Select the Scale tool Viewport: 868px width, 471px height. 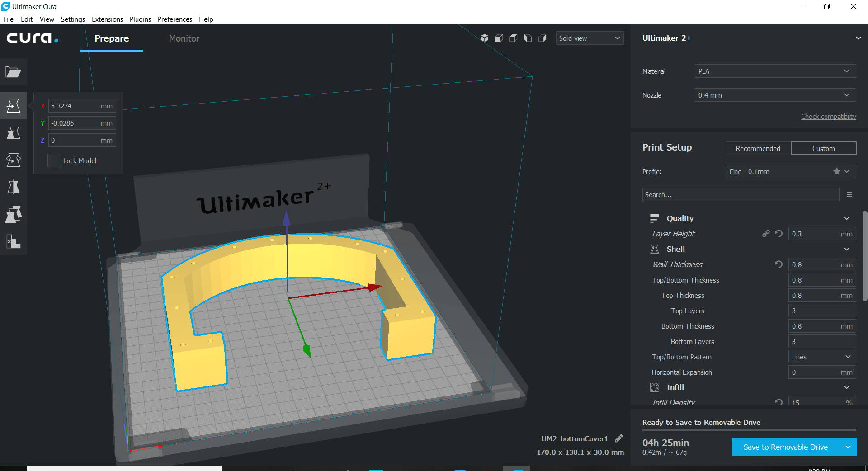pos(14,133)
